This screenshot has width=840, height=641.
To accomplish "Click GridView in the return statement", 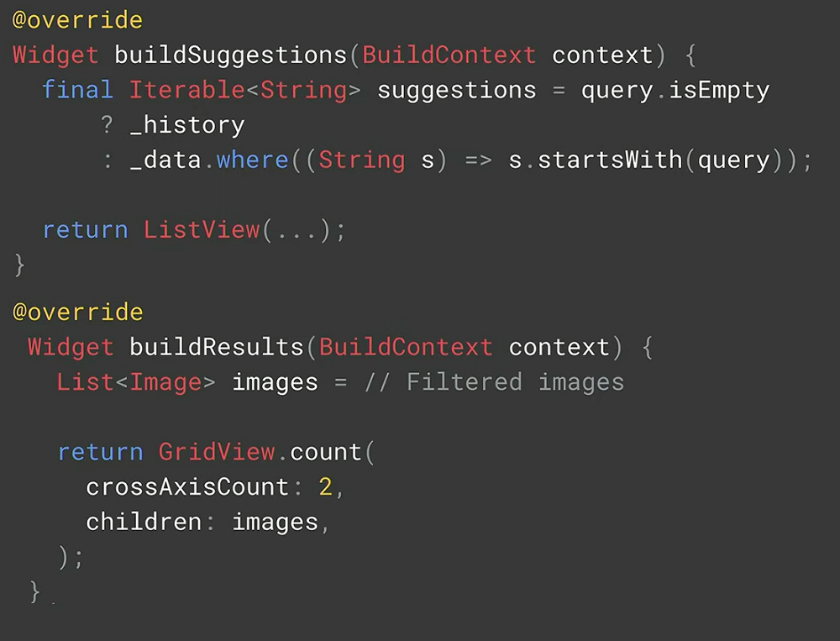I will [217, 452].
